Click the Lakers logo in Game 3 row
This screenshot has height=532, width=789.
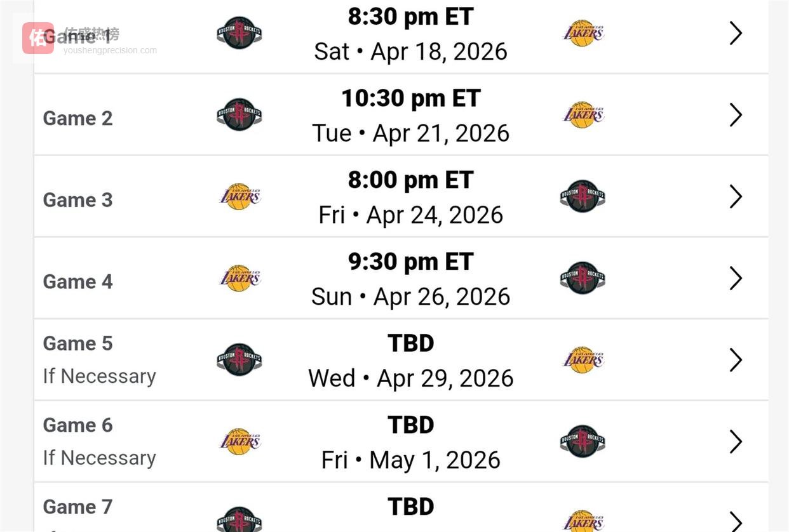click(240, 197)
